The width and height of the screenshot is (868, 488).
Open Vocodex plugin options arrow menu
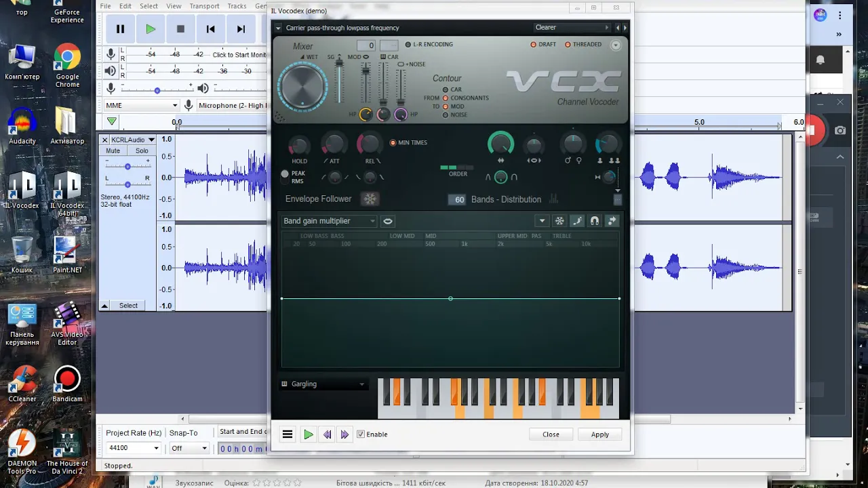pos(278,28)
